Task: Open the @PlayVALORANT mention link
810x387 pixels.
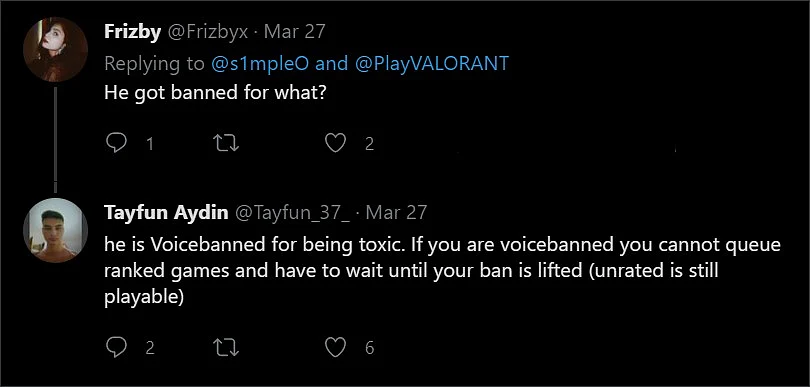Action: tap(431, 64)
